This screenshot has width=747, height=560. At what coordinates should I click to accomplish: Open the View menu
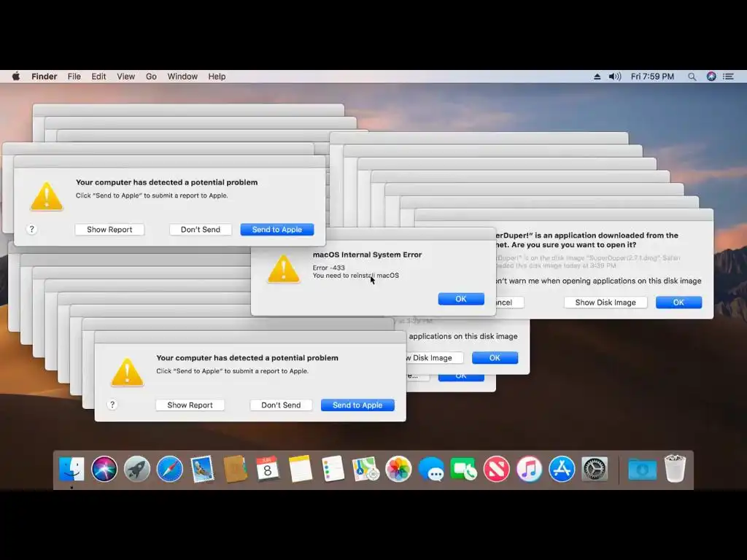click(125, 77)
